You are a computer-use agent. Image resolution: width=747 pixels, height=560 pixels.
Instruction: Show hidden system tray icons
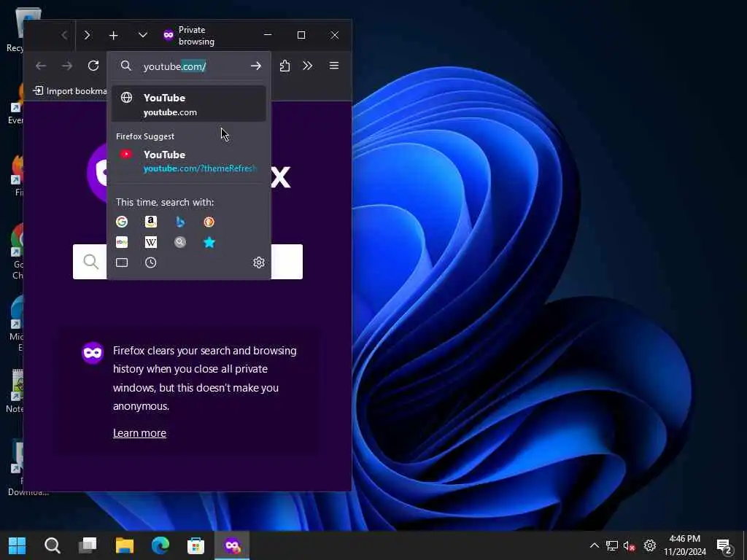(x=594, y=545)
